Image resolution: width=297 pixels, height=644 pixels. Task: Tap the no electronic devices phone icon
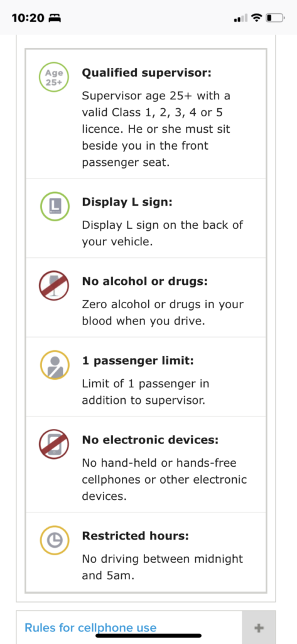click(54, 443)
